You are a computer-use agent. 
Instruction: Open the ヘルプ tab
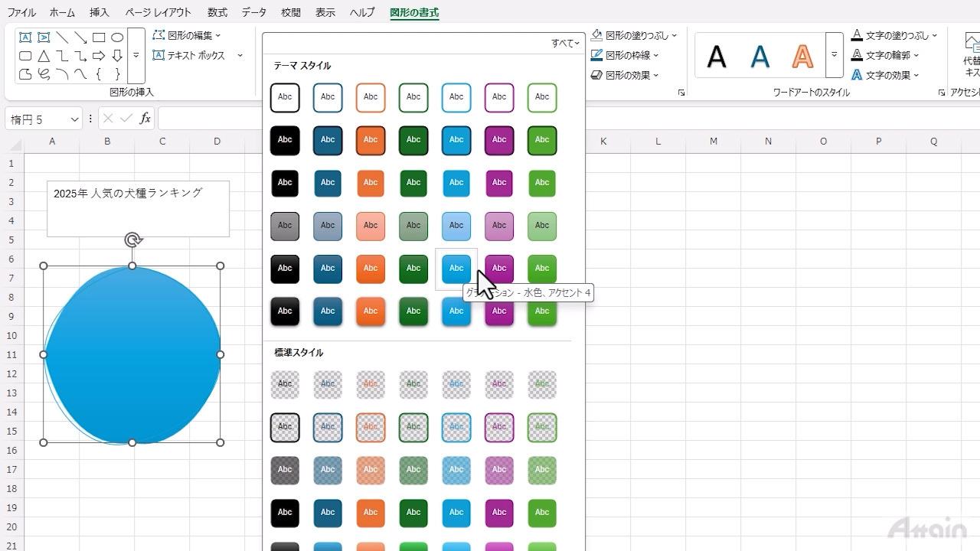click(x=362, y=13)
